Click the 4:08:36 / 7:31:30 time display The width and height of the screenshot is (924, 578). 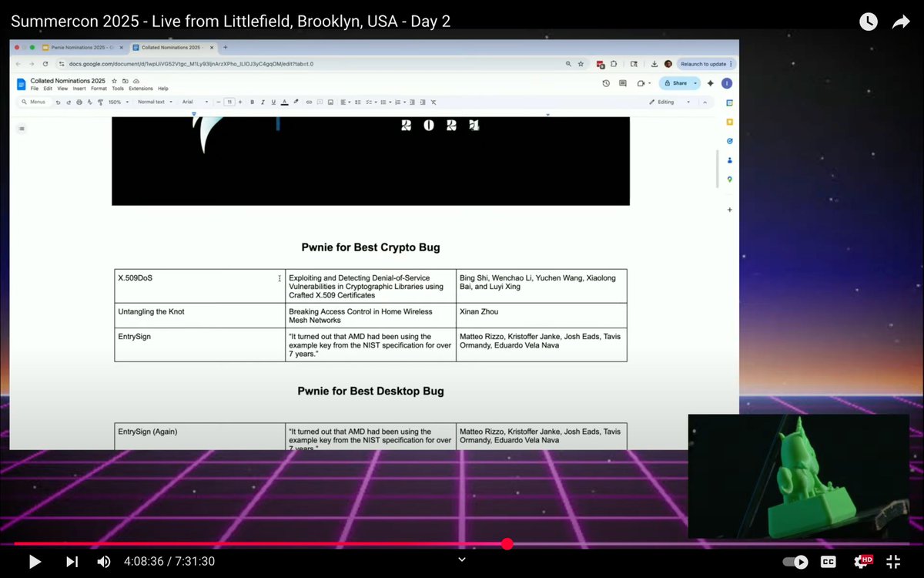tap(169, 562)
